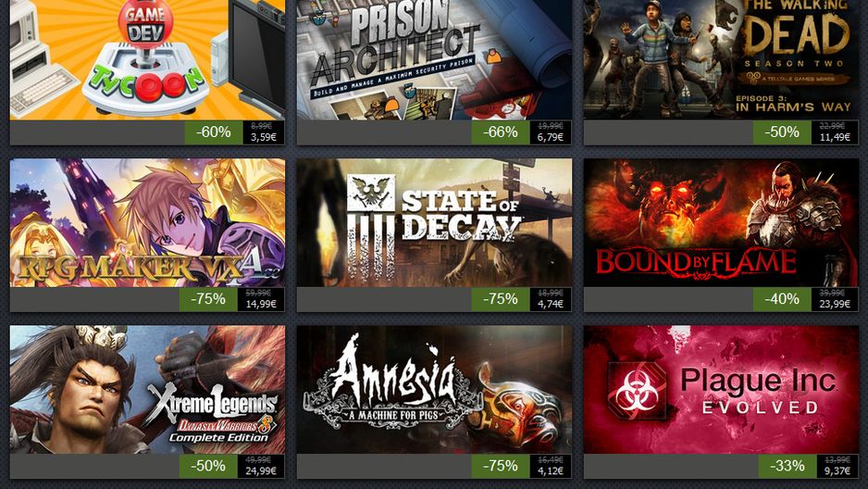Open the Game Dev Tycoon banner
Screen dimensions: 868x489
(147, 60)
